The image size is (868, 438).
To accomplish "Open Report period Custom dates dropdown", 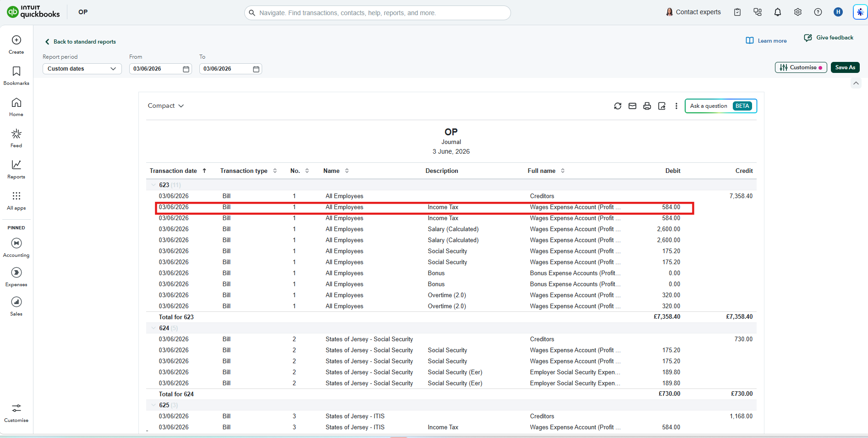I will point(82,69).
